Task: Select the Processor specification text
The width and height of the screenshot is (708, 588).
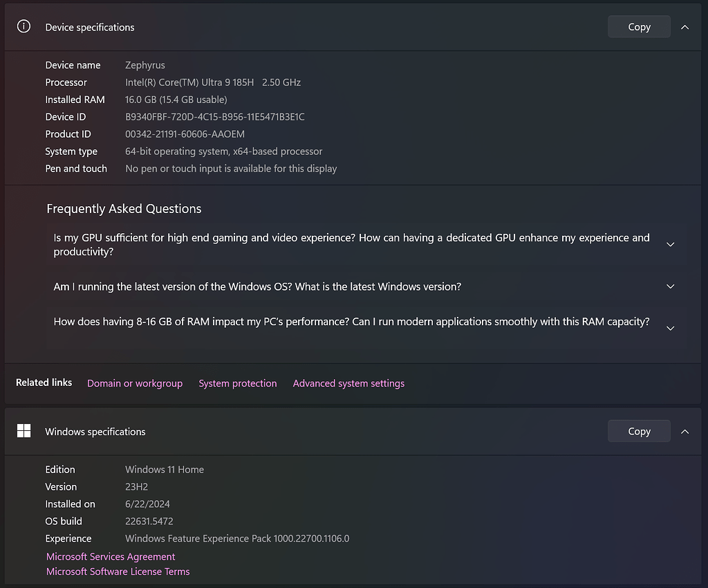Action: (213, 82)
